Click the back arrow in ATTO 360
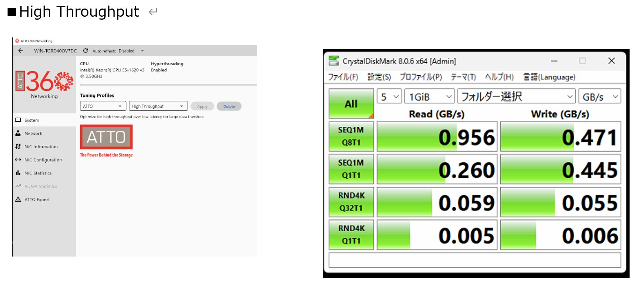644x281 pixels. pos(20,51)
